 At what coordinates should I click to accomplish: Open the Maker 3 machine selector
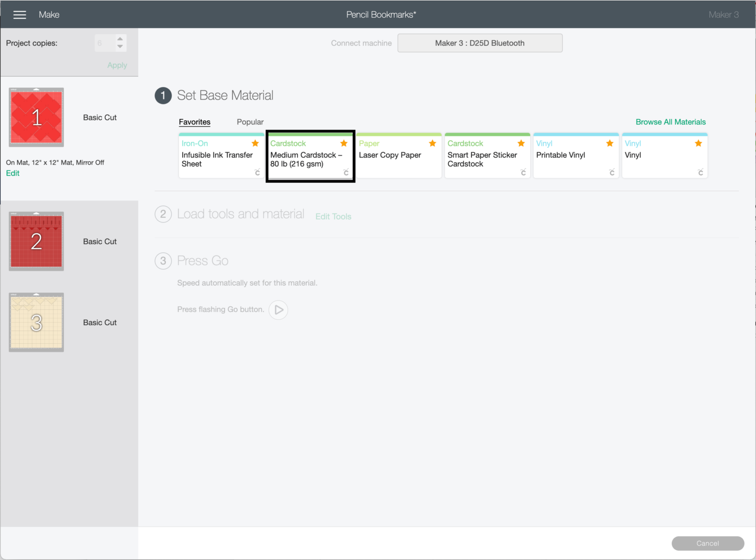coord(479,43)
